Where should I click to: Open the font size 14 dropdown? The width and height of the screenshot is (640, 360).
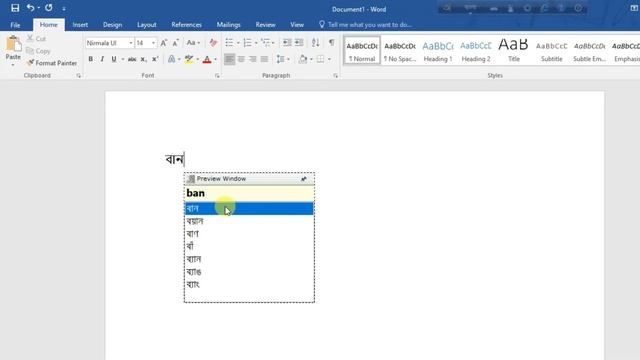[153, 43]
